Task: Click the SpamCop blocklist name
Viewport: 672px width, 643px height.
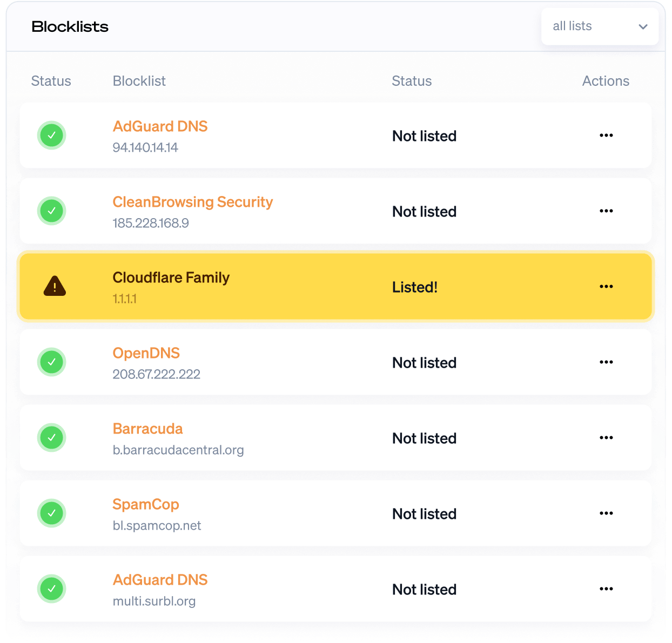Action: (145, 504)
